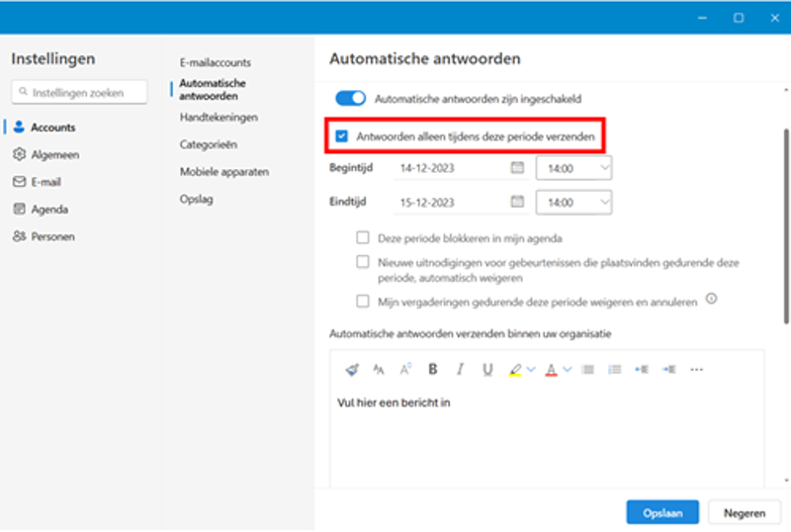Click the increase indent icon
This screenshot has height=532, width=791.
click(x=668, y=369)
